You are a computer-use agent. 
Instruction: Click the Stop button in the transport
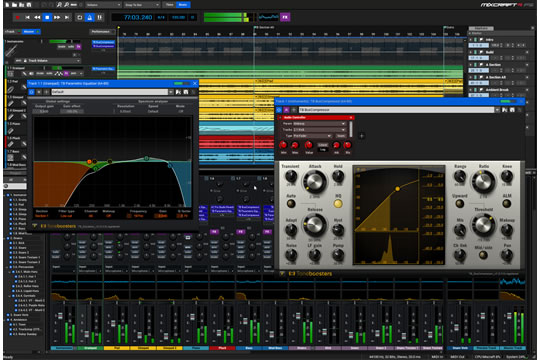47,17
